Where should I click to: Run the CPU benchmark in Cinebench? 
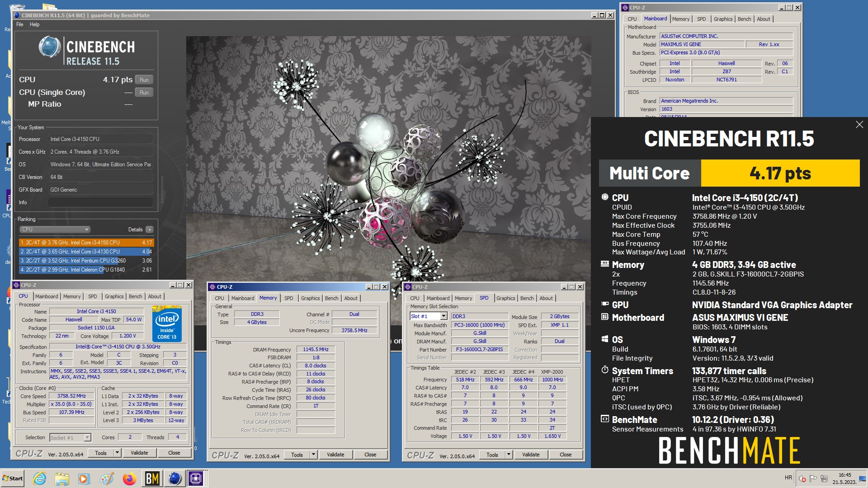click(x=144, y=80)
